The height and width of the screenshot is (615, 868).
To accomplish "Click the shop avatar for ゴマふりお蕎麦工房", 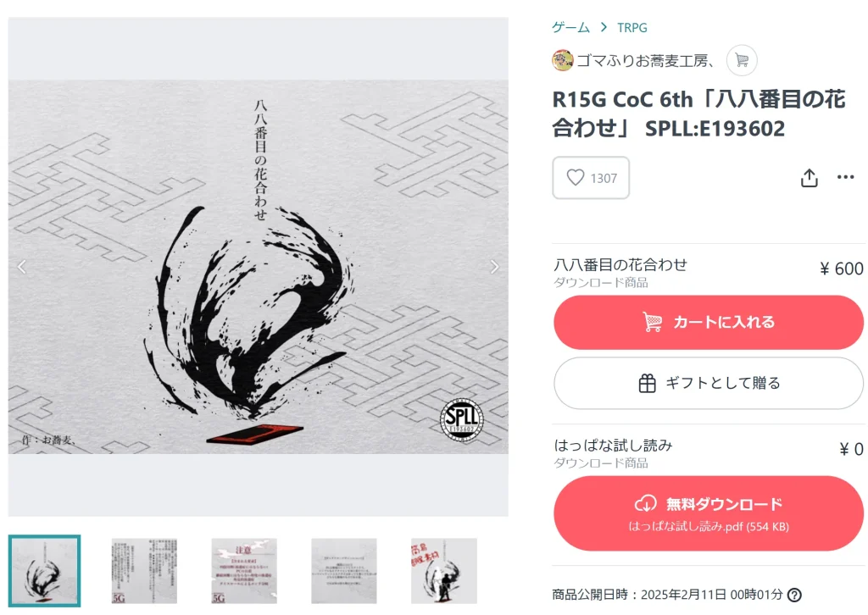I will [x=563, y=60].
